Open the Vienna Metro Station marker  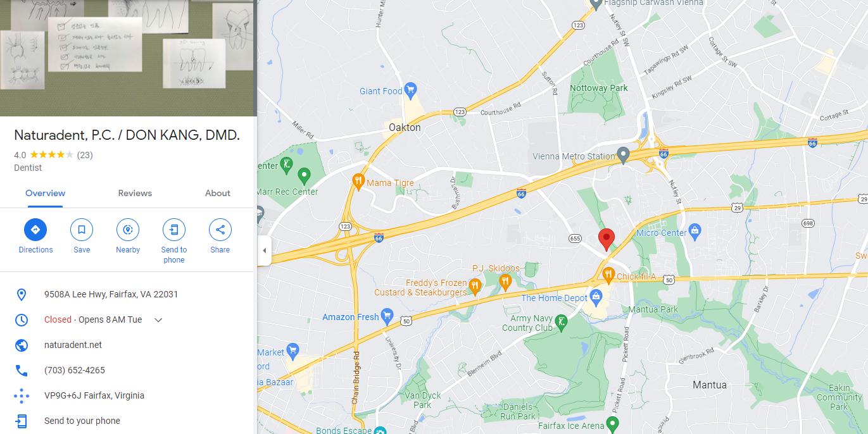[x=624, y=156]
